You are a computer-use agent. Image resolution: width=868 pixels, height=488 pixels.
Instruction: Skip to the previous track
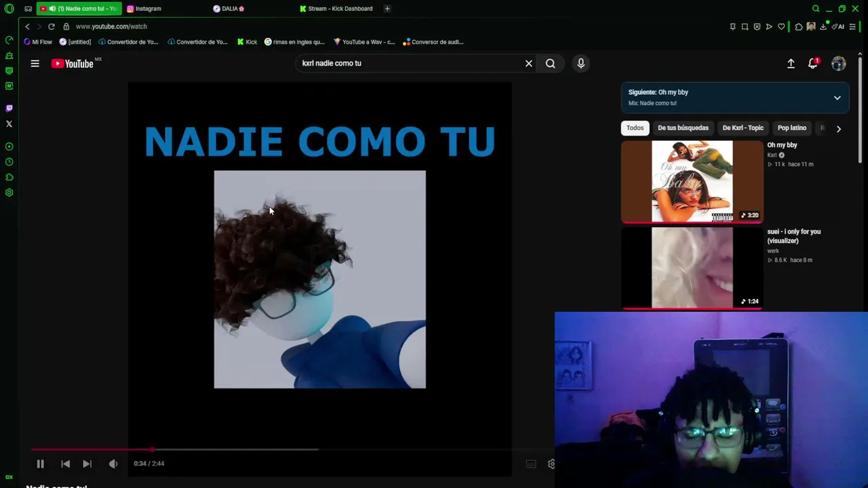click(66, 464)
